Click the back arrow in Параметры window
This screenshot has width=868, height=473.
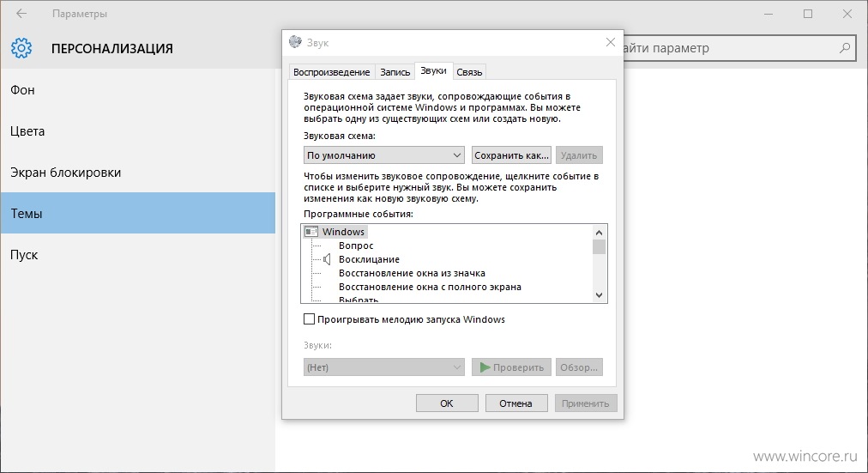pos(21,13)
